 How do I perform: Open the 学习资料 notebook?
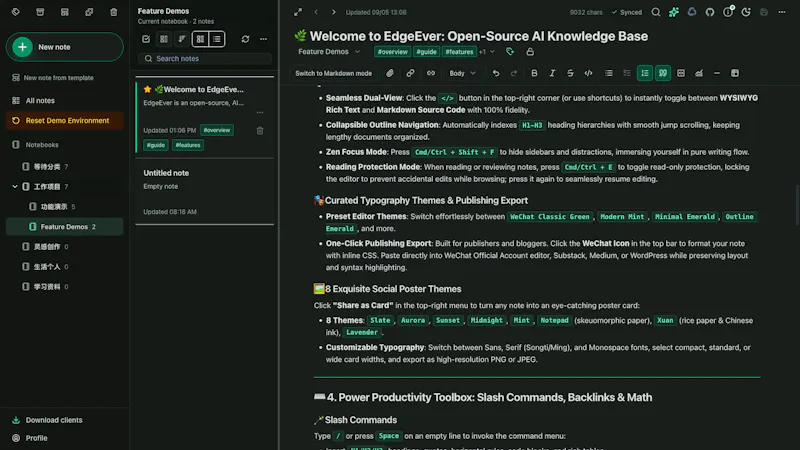[47, 287]
